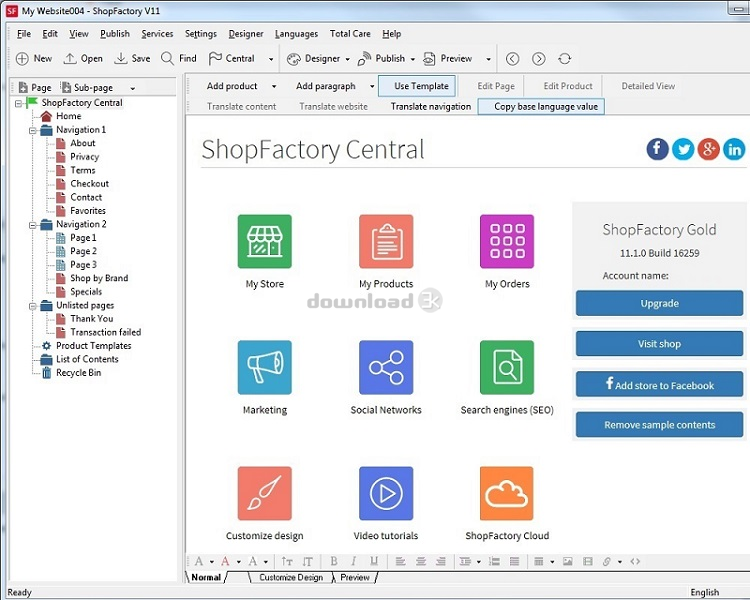The width and height of the screenshot is (750, 600).
Task: Collapse the Navigation 1 tree node
Action: (33, 130)
